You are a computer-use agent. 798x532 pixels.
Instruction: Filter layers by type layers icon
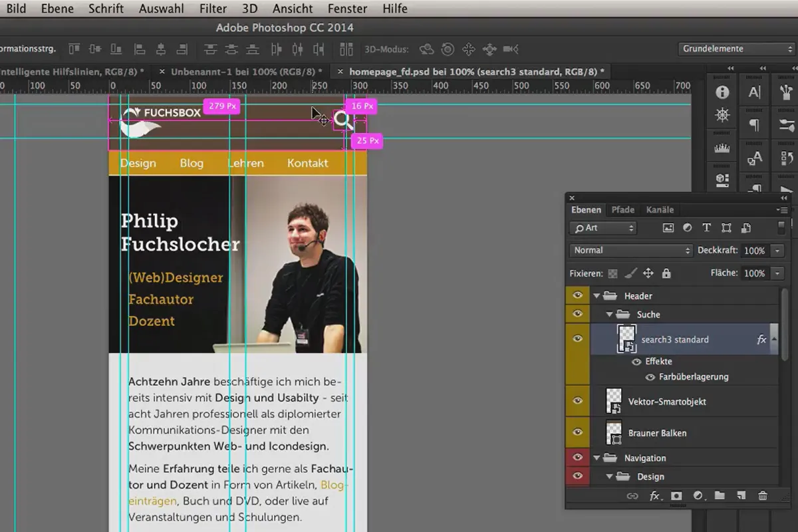706,228
